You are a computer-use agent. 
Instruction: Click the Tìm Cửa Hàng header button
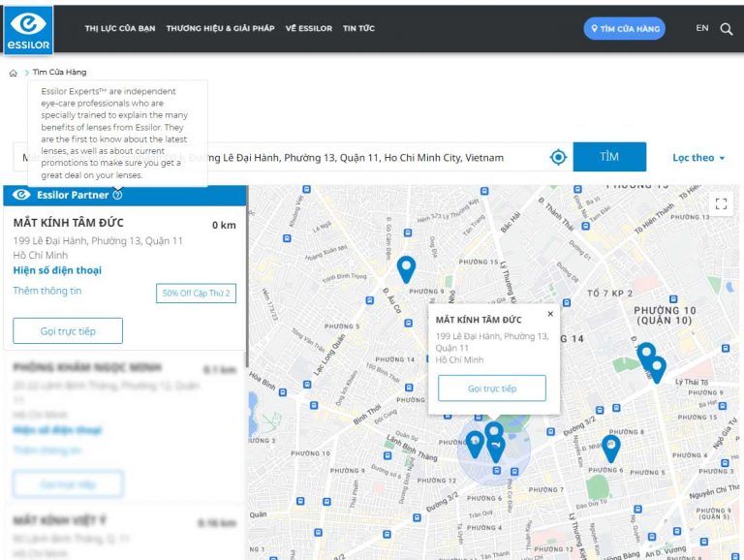624,29
